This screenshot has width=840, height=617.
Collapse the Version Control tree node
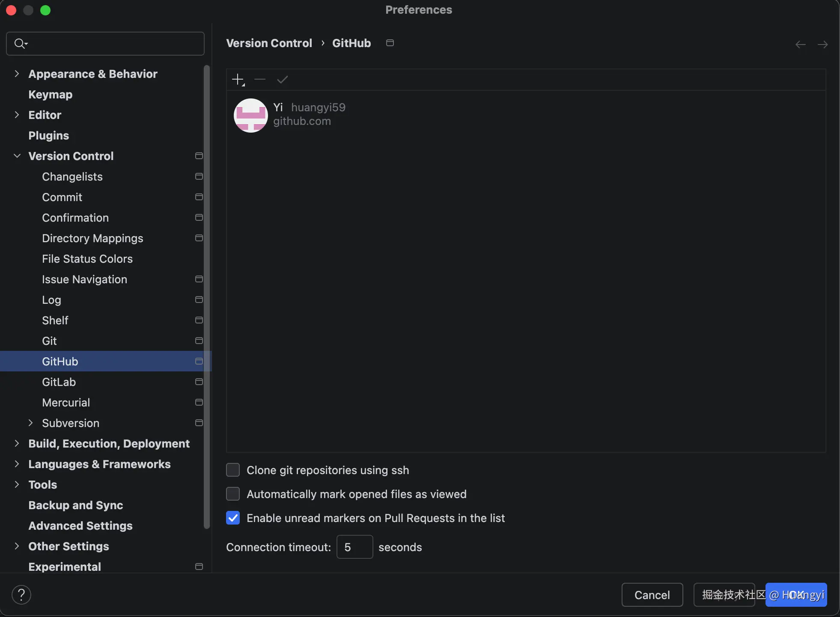tap(17, 156)
